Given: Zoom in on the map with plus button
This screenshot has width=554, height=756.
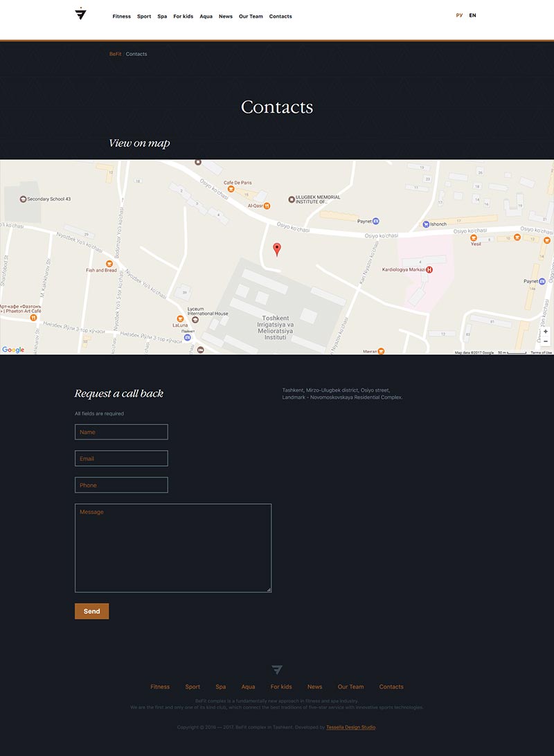Looking at the screenshot, I should (546, 332).
